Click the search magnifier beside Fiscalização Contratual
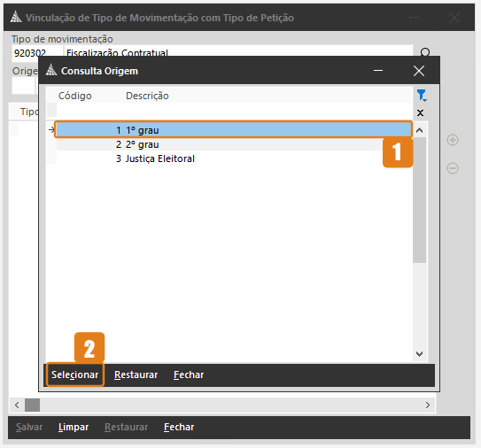 coord(425,52)
